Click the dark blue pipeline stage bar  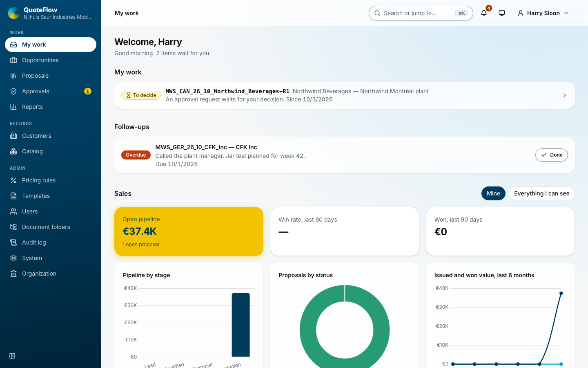click(x=241, y=325)
